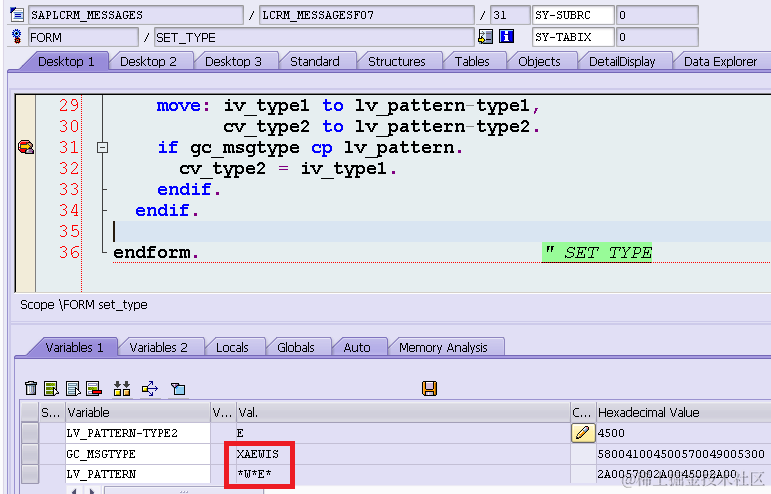The image size is (771, 494).
Task: Click the C... column header
Action: pyautogui.click(x=583, y=412)
